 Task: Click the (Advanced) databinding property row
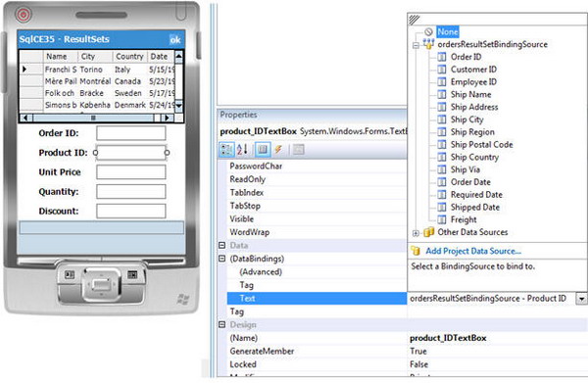click(x=317, y=271)
